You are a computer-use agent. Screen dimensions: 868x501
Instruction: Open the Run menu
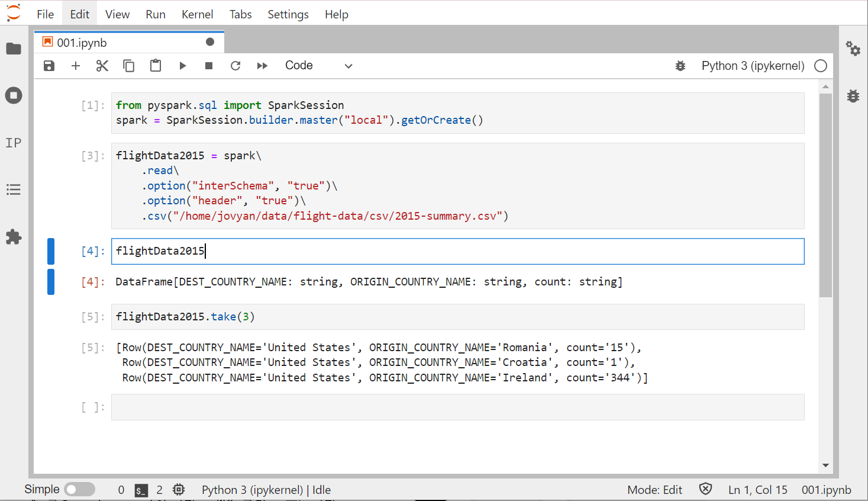click(156, 14)
